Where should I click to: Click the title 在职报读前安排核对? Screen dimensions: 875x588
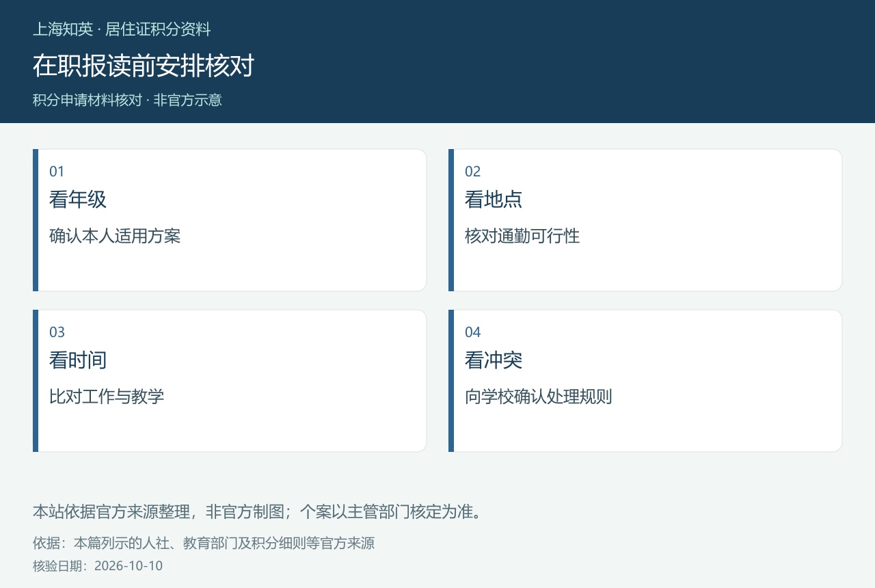point(144,66)
